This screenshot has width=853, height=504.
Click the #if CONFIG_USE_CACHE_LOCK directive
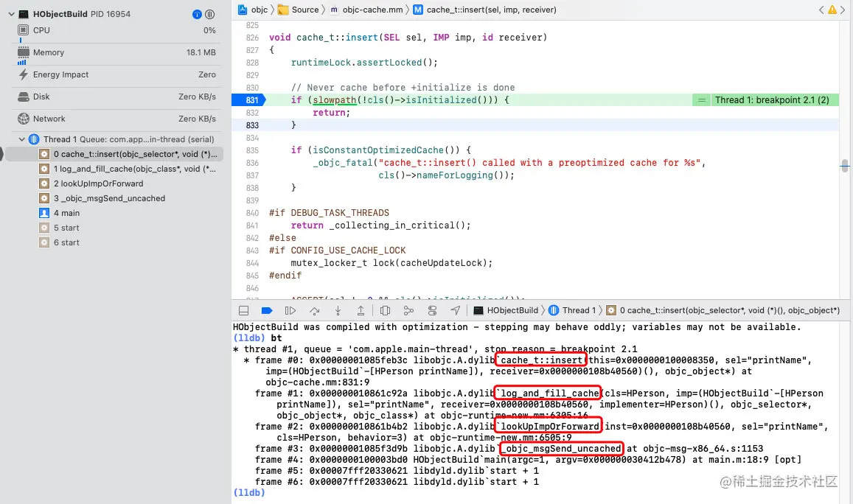pyautogui.click(x=337, y=251)
